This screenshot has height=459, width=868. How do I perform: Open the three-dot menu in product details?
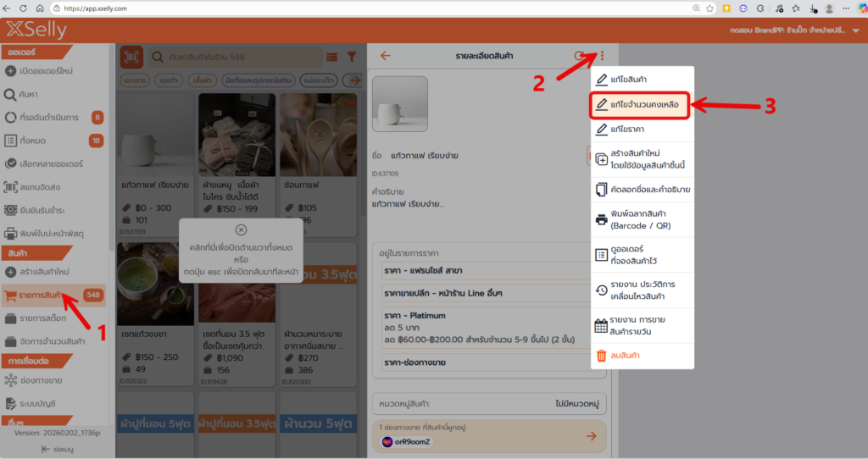point(602,56)
